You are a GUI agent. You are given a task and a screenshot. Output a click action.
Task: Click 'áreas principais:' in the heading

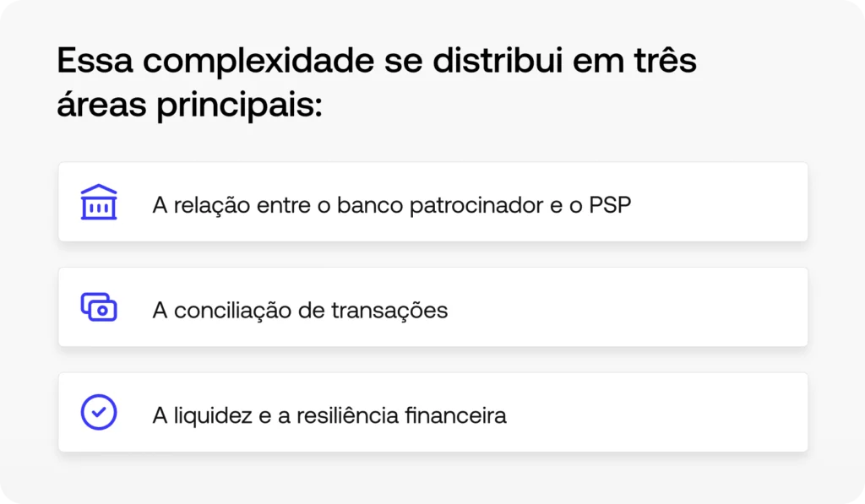click(190, 107)
